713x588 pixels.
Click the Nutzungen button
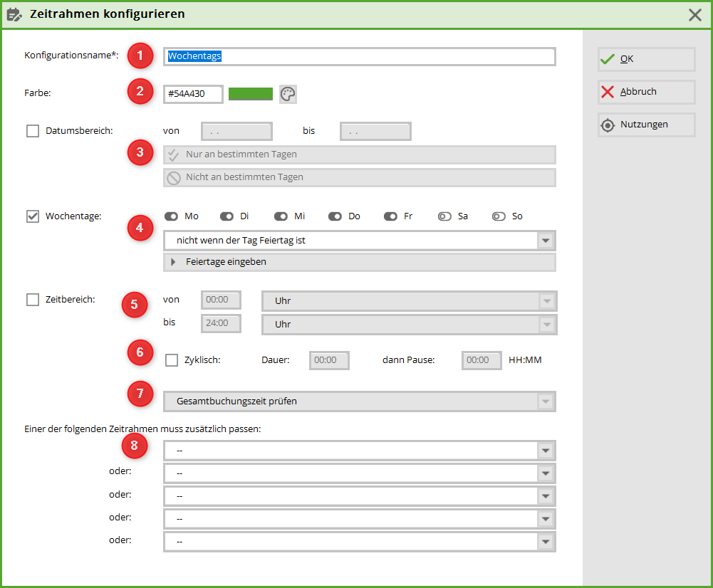point(646,125)
